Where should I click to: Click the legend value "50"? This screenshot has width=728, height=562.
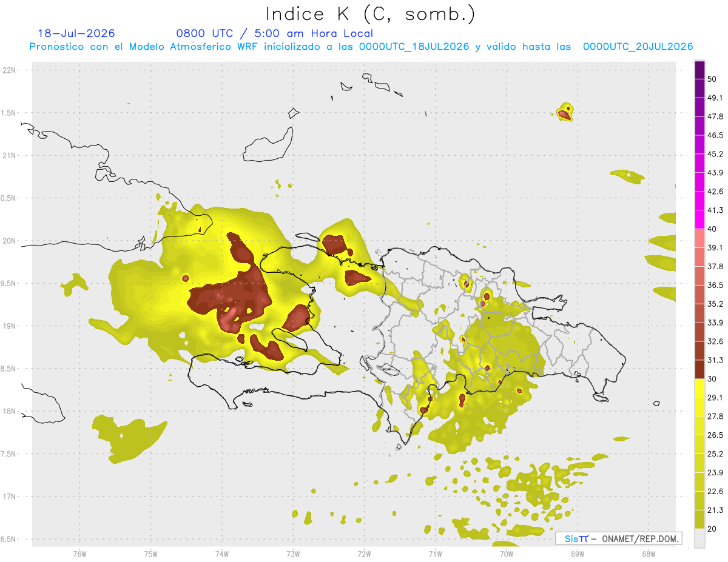(x=712, y=79)
